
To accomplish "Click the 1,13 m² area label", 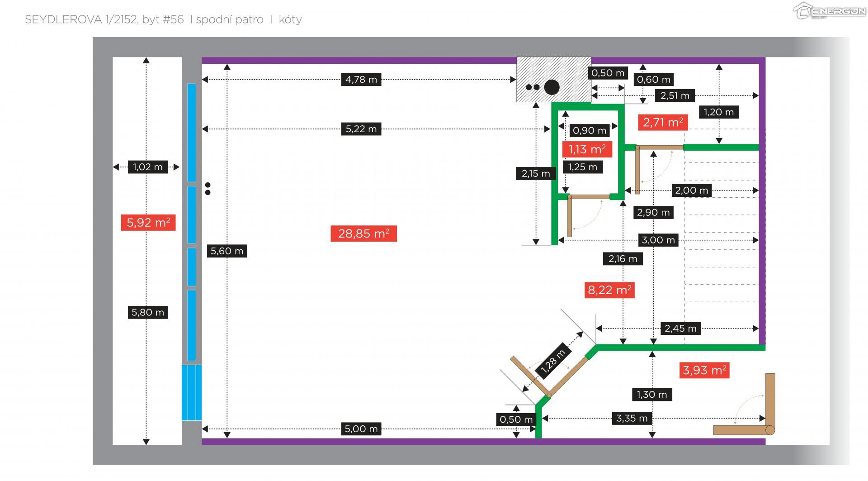I will [x=587, y=149].
